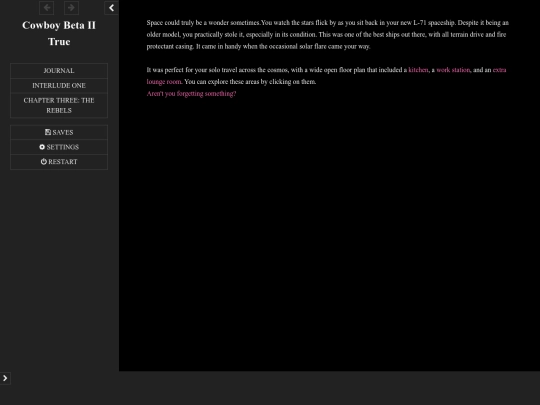Image resolution: width=540 pixels, height=405 pixels.
Task: Restart the story
Action: tap(59, 162)
